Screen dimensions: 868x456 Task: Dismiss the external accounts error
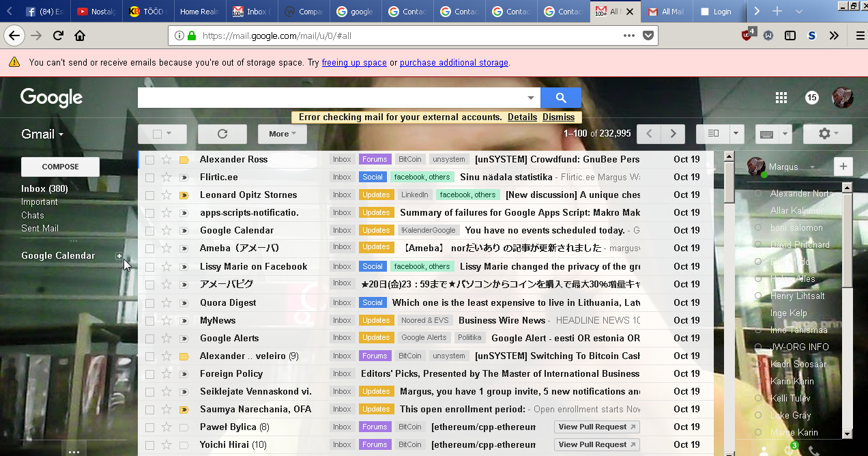pyautogui.click(x=558, y=117)
